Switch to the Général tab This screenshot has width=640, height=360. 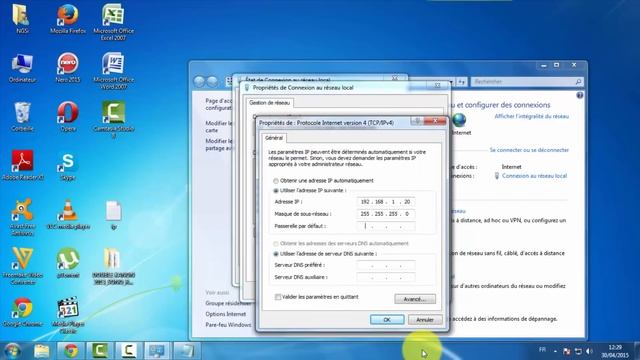pos(273,138)
